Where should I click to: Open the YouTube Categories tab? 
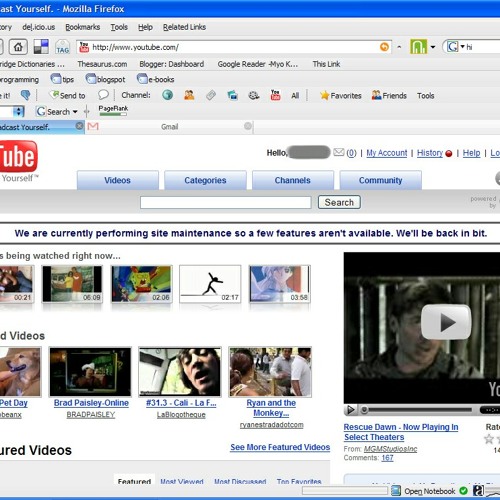coord(205,180)
